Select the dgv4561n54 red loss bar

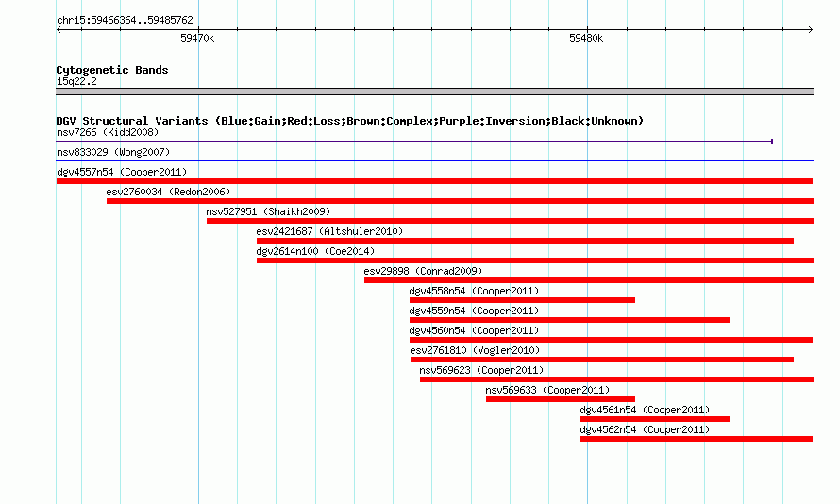(x=655, y=419)
